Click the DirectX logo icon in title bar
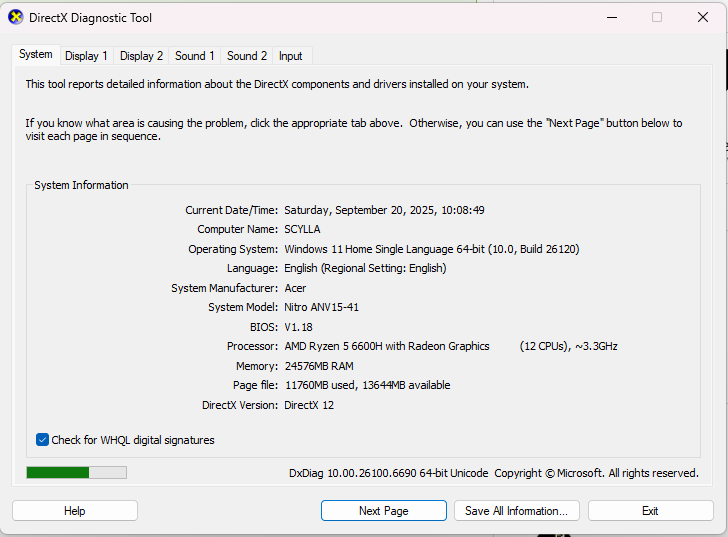Viewport: 728px width, 537px height. [x=15, y=18]
